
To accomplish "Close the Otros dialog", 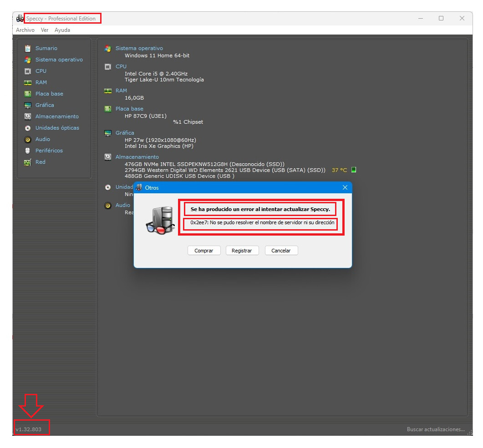I will (x=345, y=187).
